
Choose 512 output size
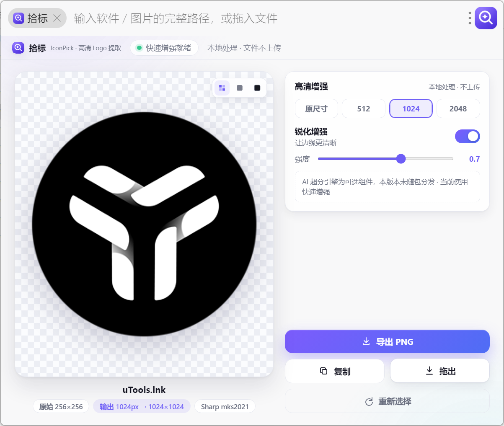click(x=364, y=108)
